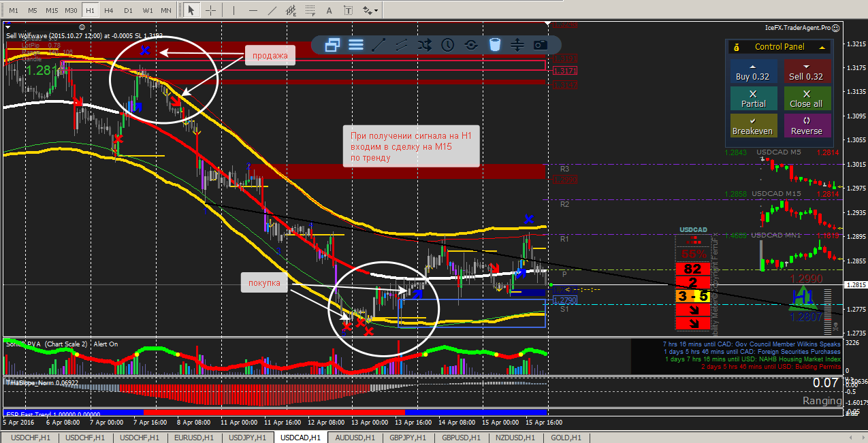Viewport: 868px width, 443px height.
Task: Click 'USD: Building Permits' news line
Action: pos(771,367)
